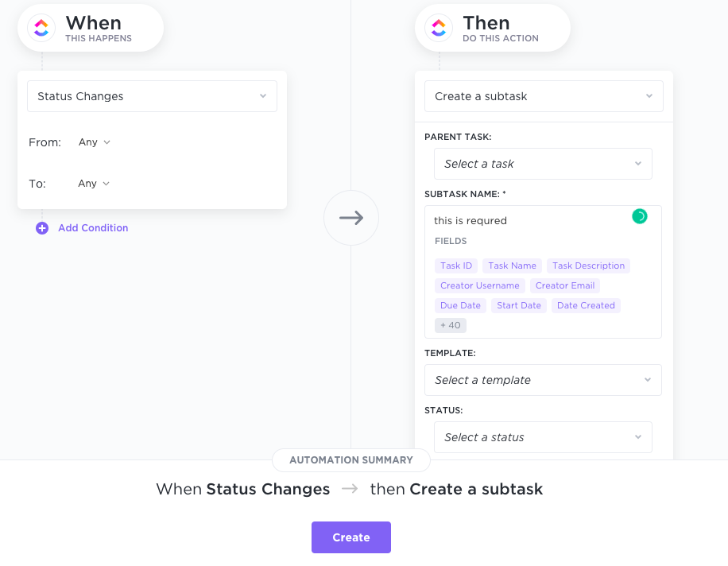Open the 'Select a template' dropdown
This screenshot has height=566, width=728.
pos(543,380)
